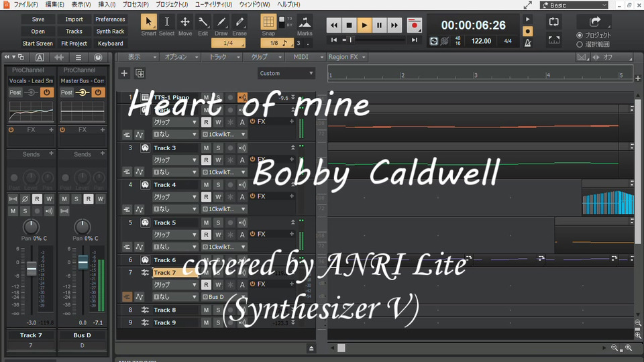
Task: Open Track 7 Bus D output dropdown
Action: (x=224, y=297)
